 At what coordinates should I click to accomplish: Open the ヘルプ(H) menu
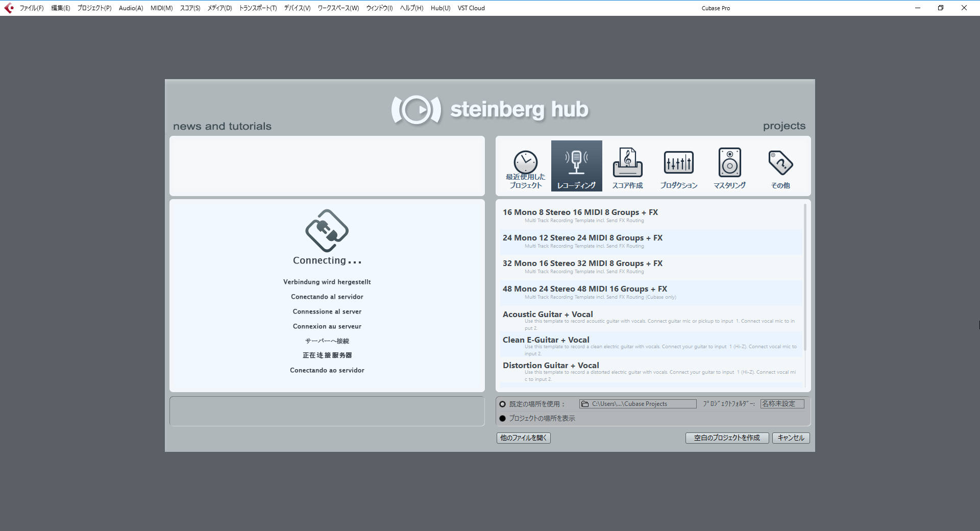tap(411, 8)
